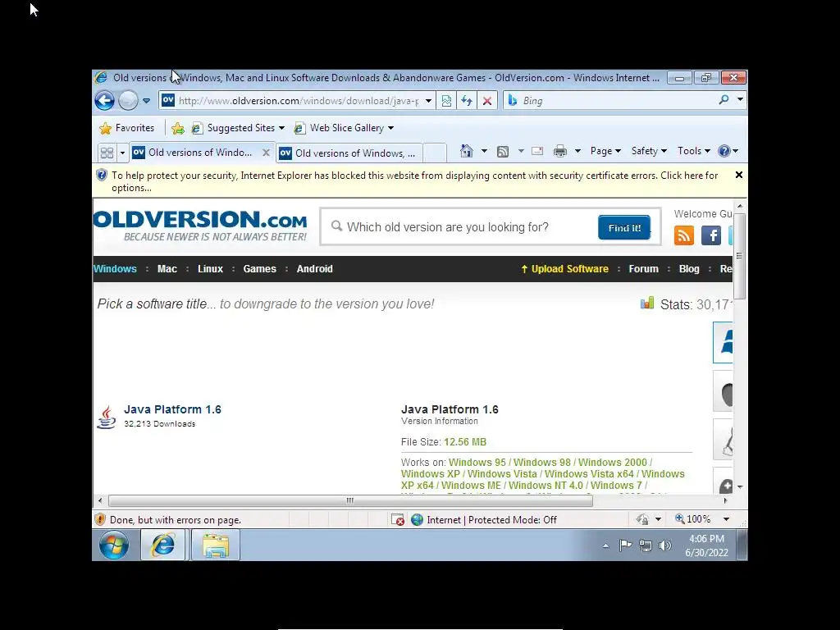This screenshot has height=630, width=840.
Task: Open the orange RSS feed icon
Action: [x=683, y=235]
